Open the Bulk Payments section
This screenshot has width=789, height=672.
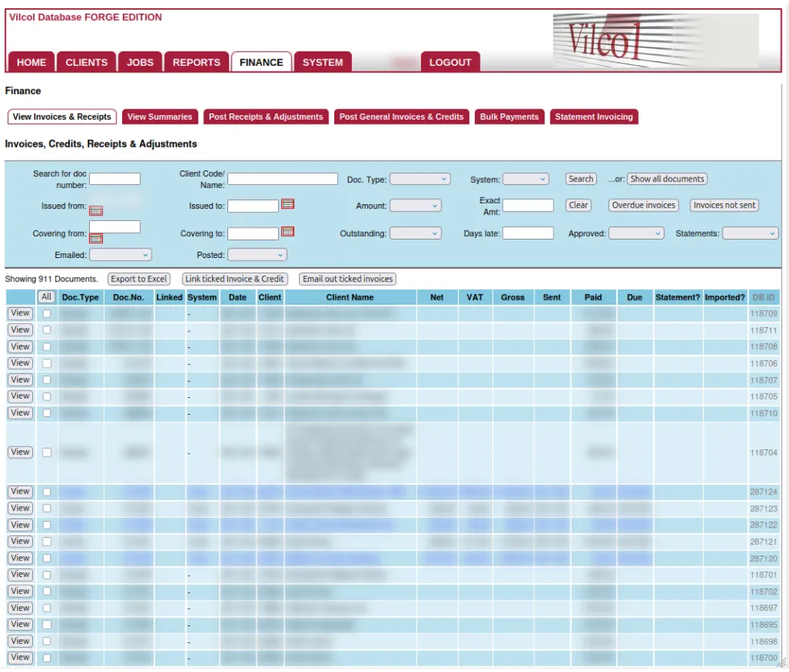point(509,117)
